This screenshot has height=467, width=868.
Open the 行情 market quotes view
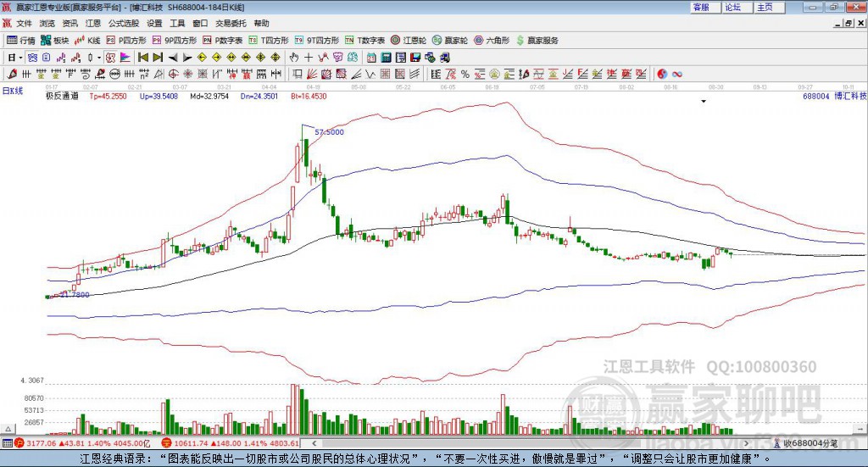coord(20,41)
